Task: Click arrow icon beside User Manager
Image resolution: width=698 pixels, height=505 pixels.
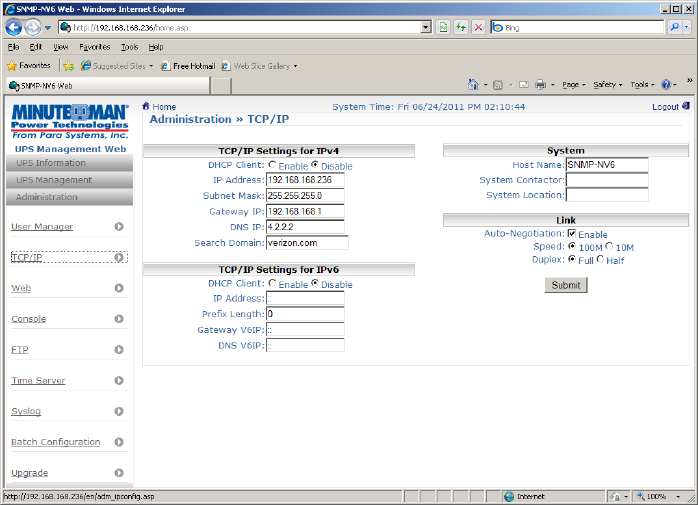Action: [119, 227]
